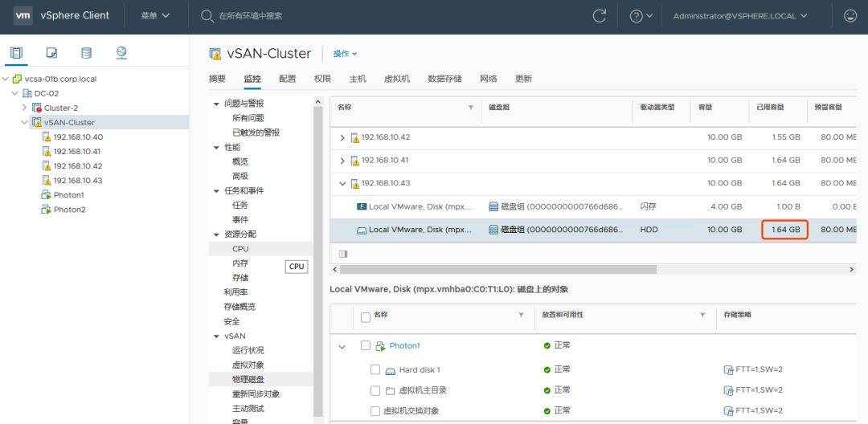Collapse host 192.168.10.43 row in disk table

click(x=342, y=184)
